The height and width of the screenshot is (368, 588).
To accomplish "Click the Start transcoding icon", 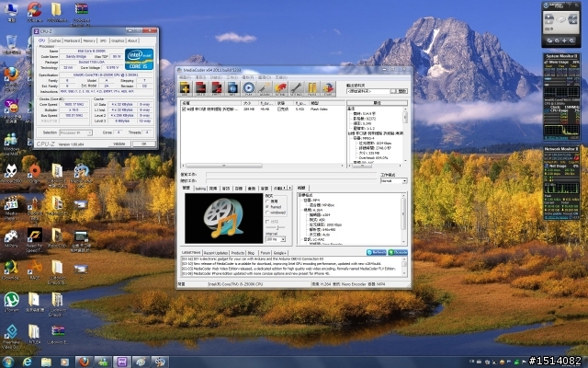I will click(x=328, y=88).
